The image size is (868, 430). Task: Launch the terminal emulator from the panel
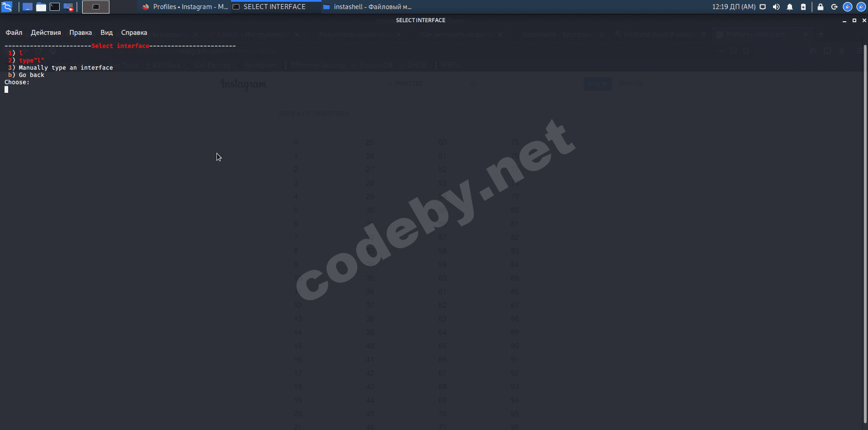click(55, 7)
